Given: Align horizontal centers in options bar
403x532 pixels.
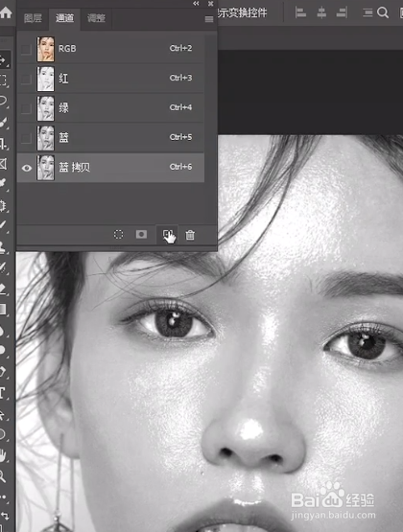Looking at the screenshot, I should point(321,12).
